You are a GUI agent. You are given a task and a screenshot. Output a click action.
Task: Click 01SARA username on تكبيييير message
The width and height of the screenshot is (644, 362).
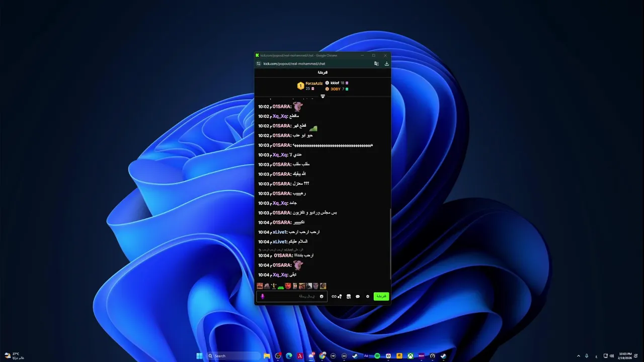[x=282, y=223]
